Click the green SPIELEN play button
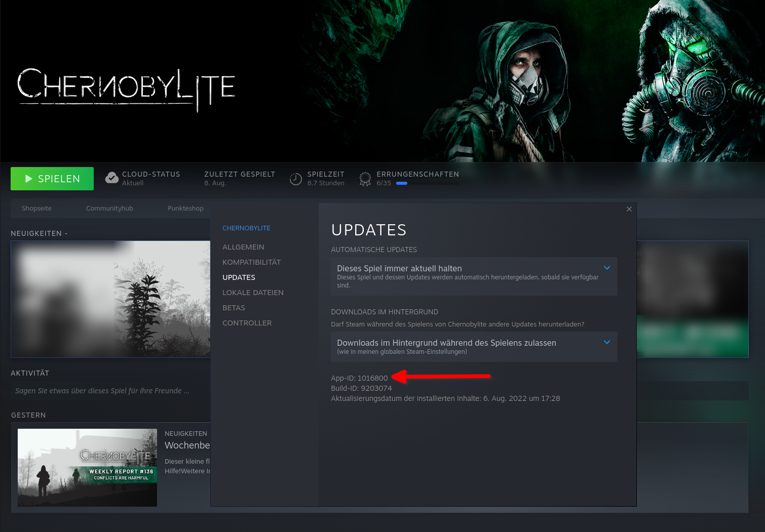Screen dimensions: 765x532 [x=52, y=179]
